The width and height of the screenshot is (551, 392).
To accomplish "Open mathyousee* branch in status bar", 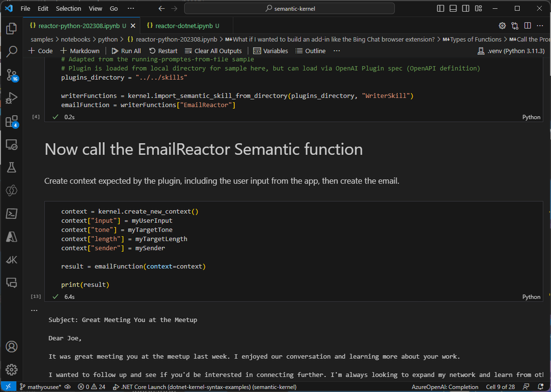I will 40,386.
